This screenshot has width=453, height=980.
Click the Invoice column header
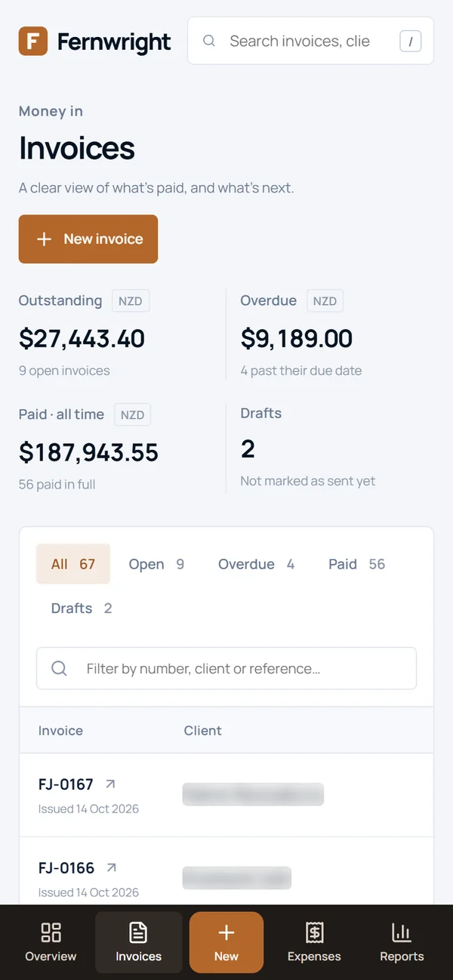(60, 730)
